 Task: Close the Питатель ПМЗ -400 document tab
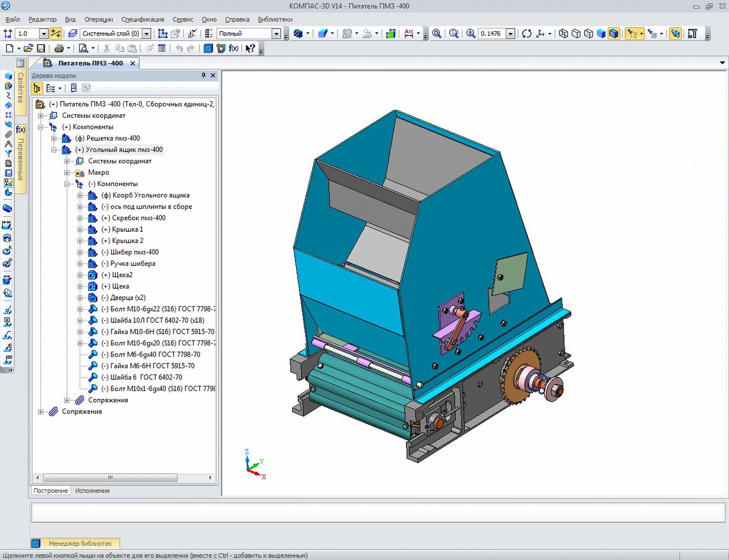(x=133, y=63)
